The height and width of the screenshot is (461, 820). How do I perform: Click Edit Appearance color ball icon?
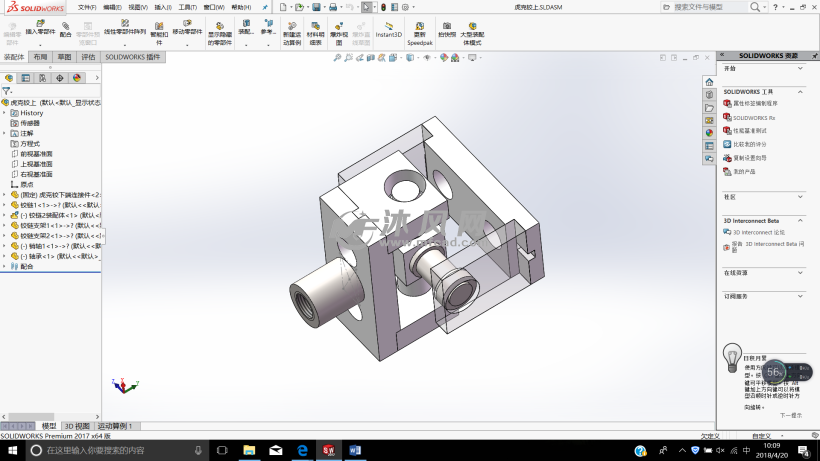click(444, 57)
